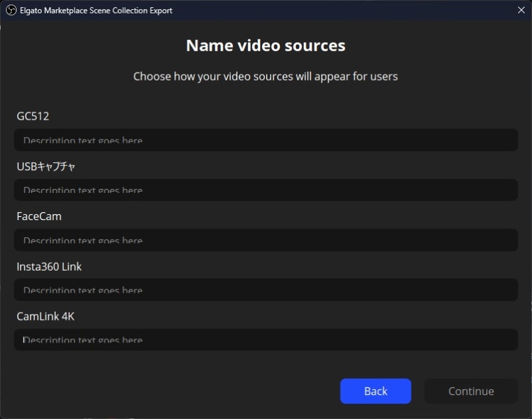The height and width of the screenshot is (419, 532).
Task: Click the FaceCam source label
Action: pos(39,216)
